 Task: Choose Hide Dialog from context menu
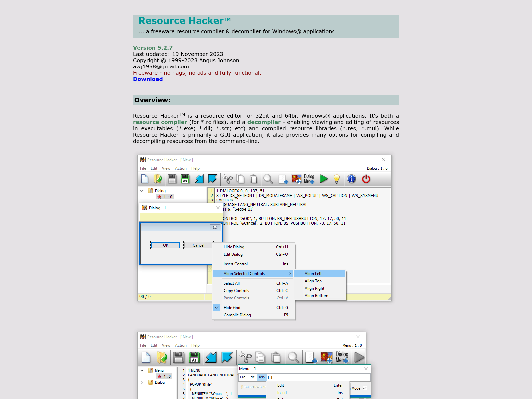254,247
